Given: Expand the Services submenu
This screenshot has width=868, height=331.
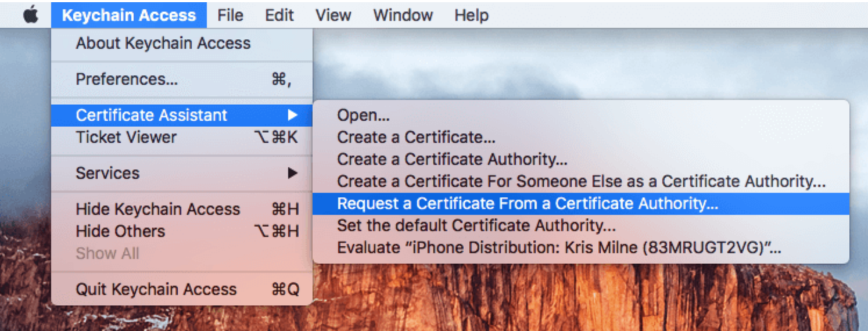Looking at the screenshot, I should click(x=182, y=173).
